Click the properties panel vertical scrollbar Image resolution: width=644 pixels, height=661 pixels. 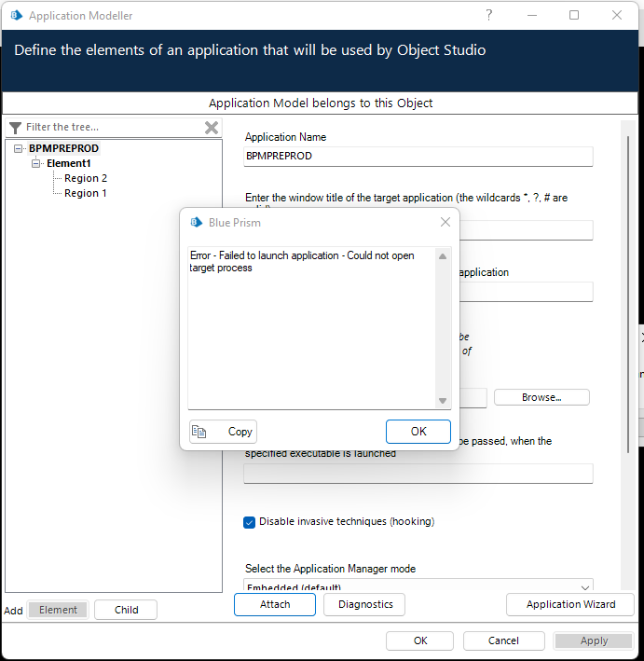pos(628,296)
